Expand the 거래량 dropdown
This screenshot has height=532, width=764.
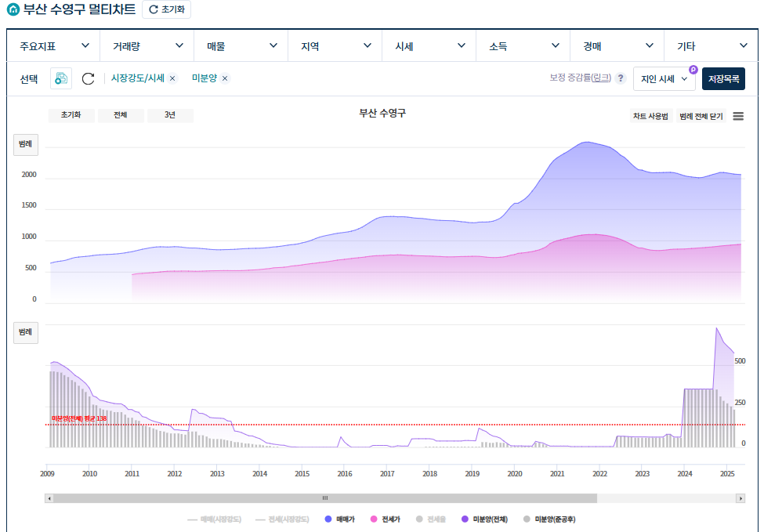click(147, 45)
